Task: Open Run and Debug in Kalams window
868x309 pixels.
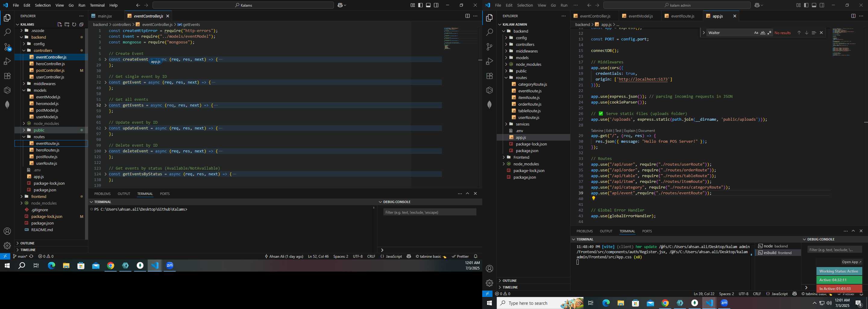Action: point(7,61)
